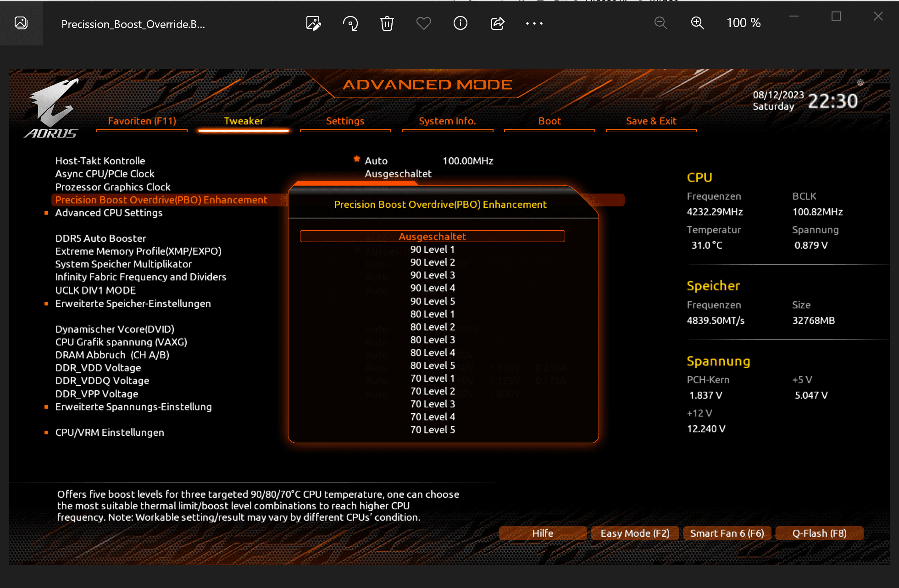
Task: Choose 90 Level 5 option
Action: coord(433,301)
